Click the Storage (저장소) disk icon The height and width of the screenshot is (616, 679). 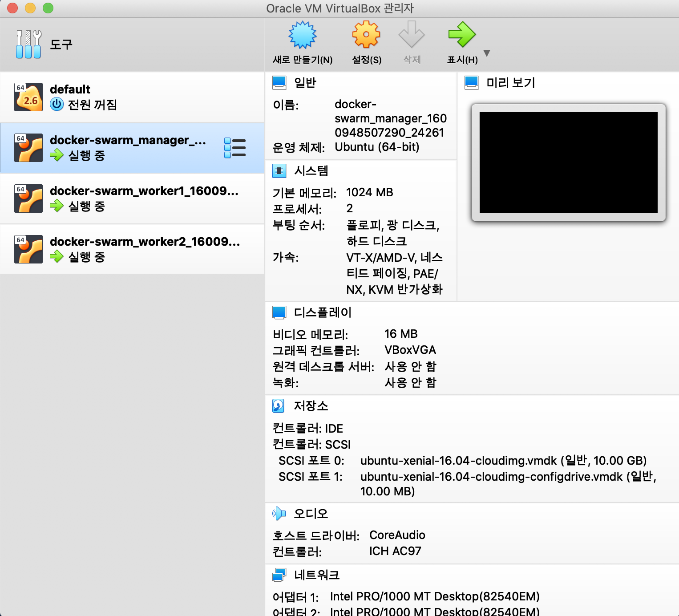pos(279,406)
